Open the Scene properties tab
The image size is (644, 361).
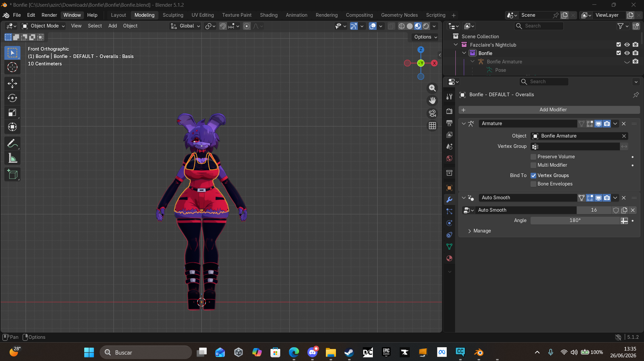(x=449, y=147)
